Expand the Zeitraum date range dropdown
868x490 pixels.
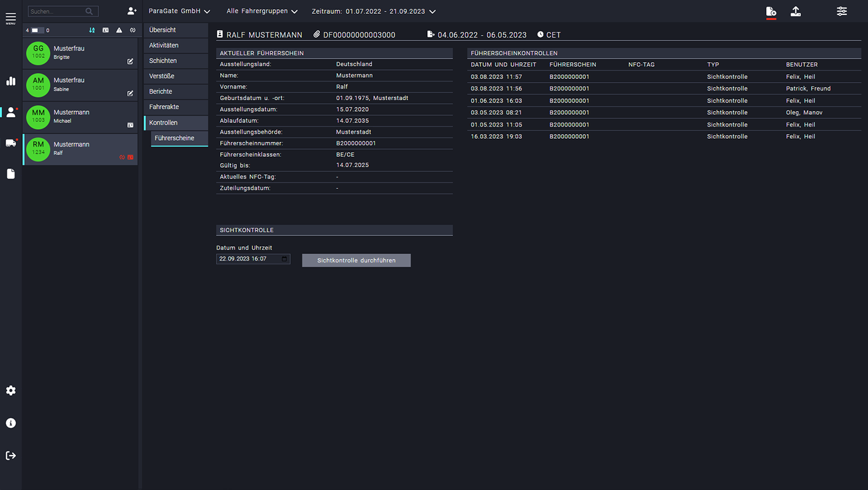tap(373, 11)
